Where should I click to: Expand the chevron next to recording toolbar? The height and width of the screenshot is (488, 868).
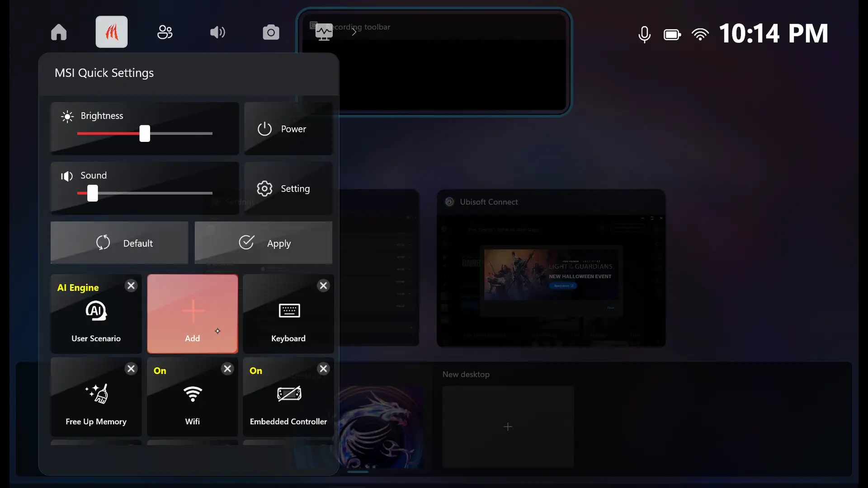(x=354, y=32)
